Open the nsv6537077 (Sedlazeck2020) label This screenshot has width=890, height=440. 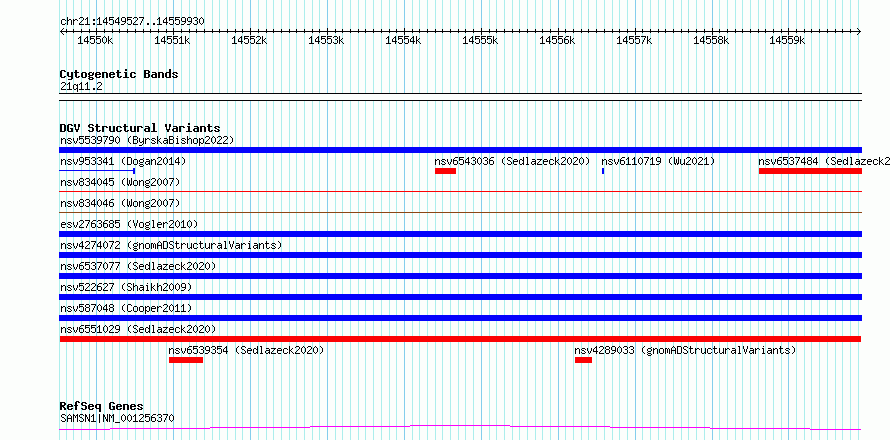click(x=138, y=266)
